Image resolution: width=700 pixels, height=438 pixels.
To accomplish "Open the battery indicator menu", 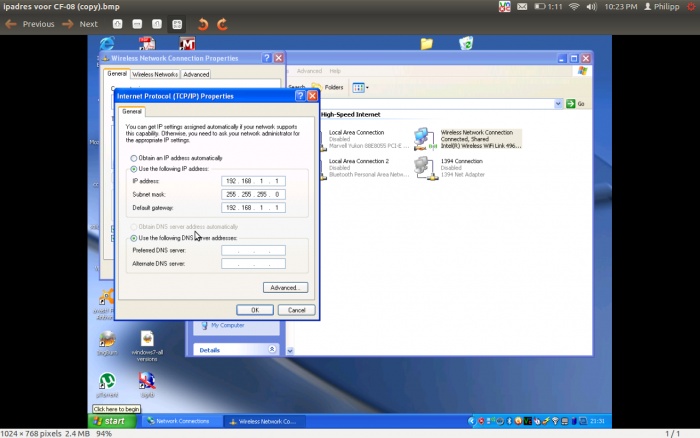I will coord(548,7).
